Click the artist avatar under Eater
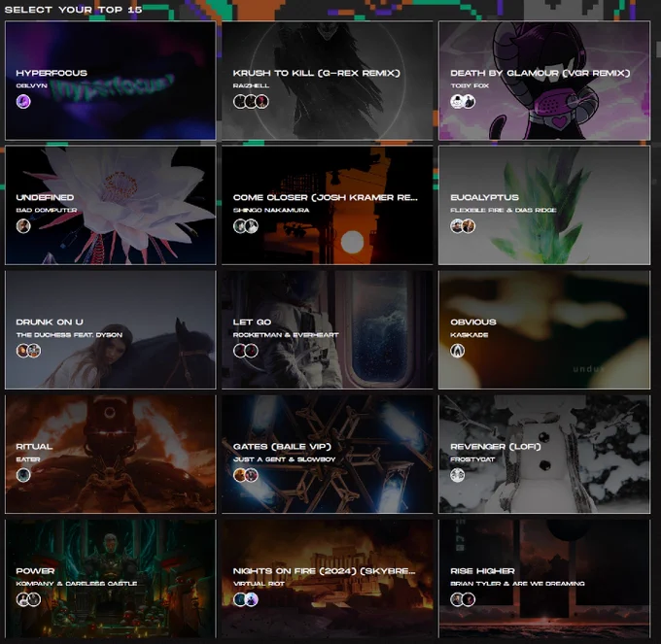661x644 pixels. [23, 475]
